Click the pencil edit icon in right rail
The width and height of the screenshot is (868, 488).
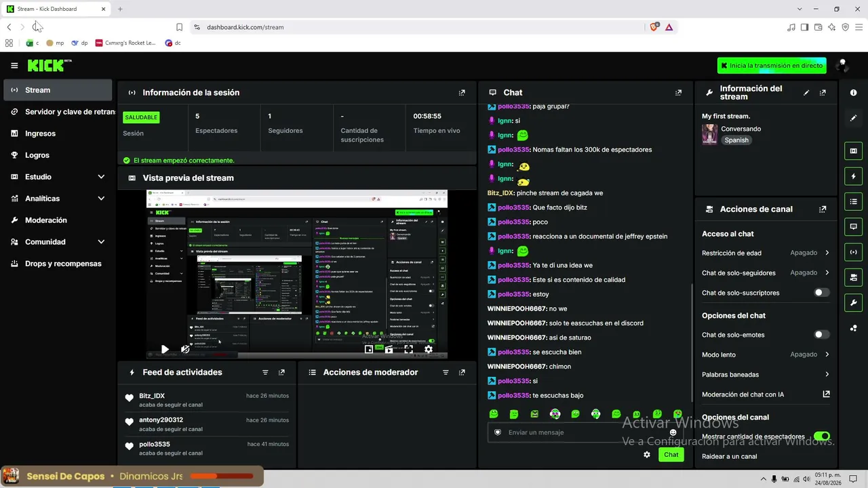click(x=853, y=118)
